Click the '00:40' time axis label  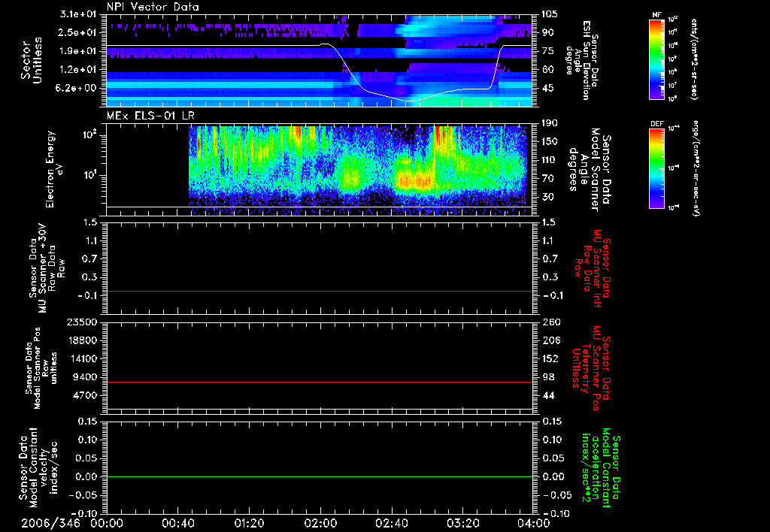tap(177, 523)
